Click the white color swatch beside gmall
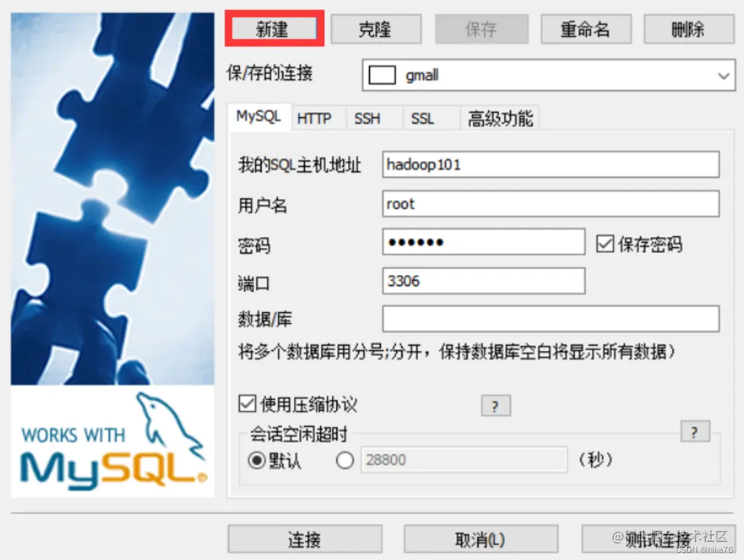The width and height of the screenshot is (744, 560). pyautogui.click(x=382, y=75)
